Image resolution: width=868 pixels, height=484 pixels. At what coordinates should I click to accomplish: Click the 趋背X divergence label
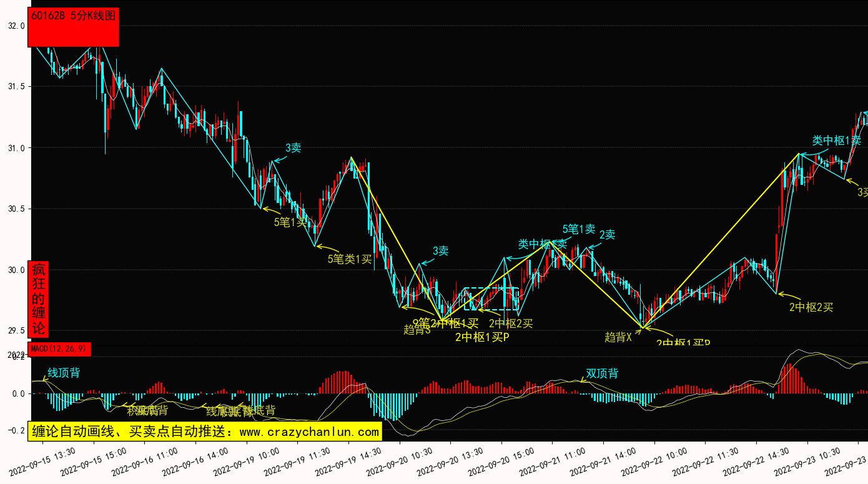618,337
